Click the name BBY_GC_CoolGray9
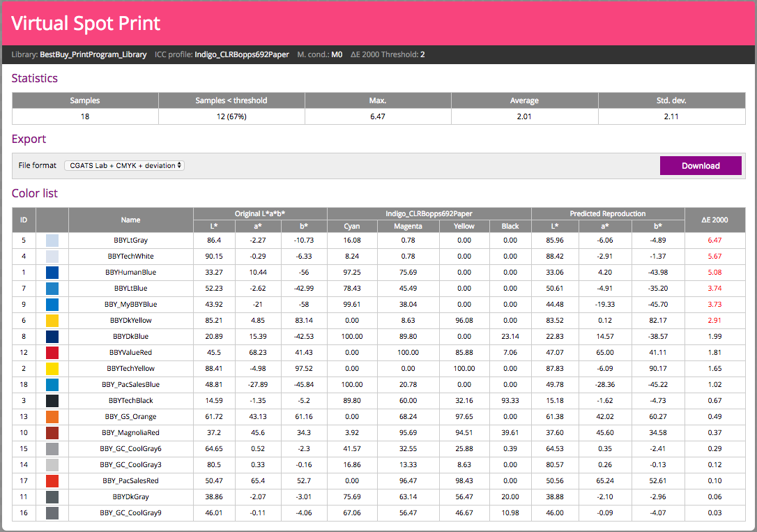This screenshot has width=757, height=532. tap(131, 512)
